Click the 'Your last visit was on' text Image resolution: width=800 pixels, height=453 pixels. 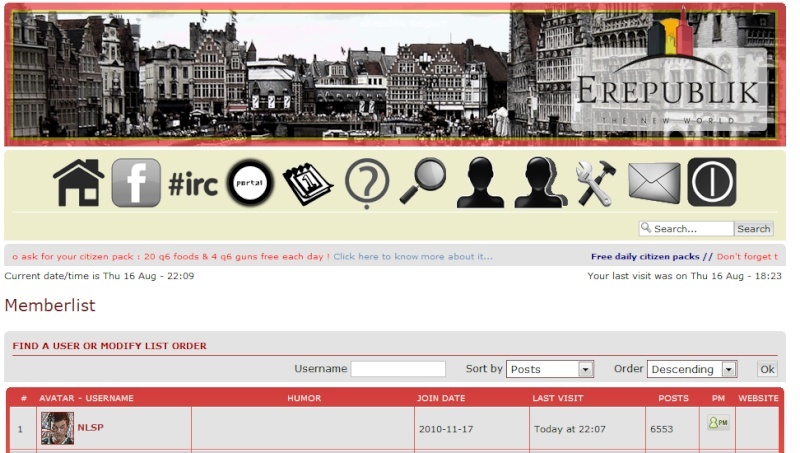click(x=684, y=276)
